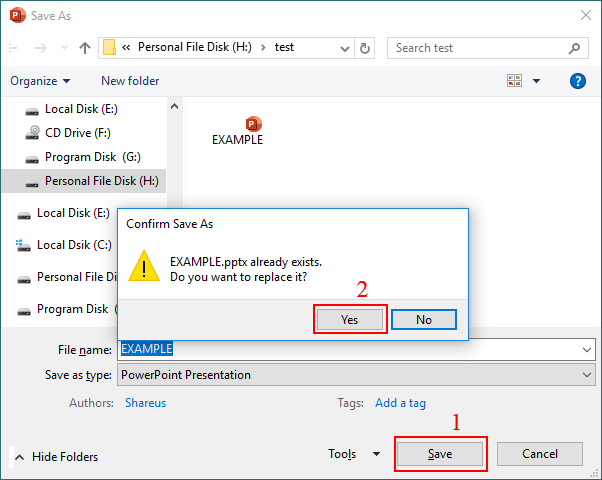Click the Forward navigation arrow
602x480 pixels.
[x=40, y=48]
